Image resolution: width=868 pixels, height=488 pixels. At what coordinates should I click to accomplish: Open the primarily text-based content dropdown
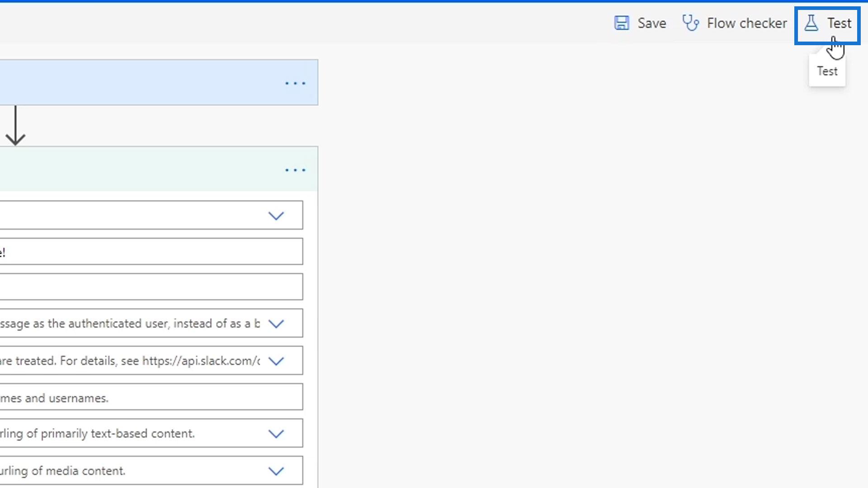pos(276,434)
